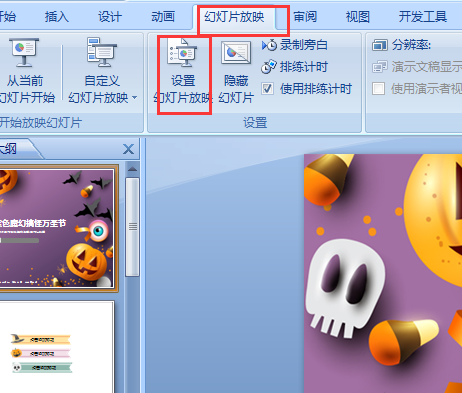Click 录制旁白 label
462x393 pixels.
(x=304, y=45)
